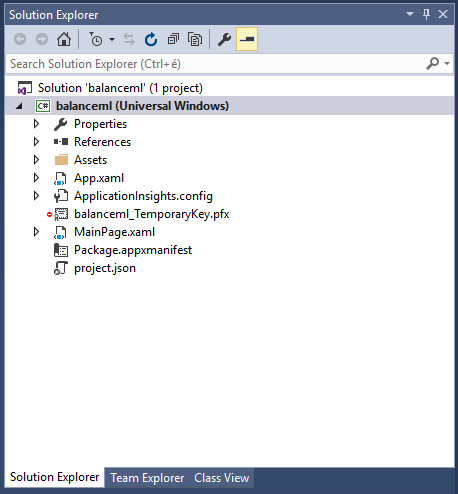Select the Package.appxmanifest file
Screen dimensions: 458x494
[133, 250]
